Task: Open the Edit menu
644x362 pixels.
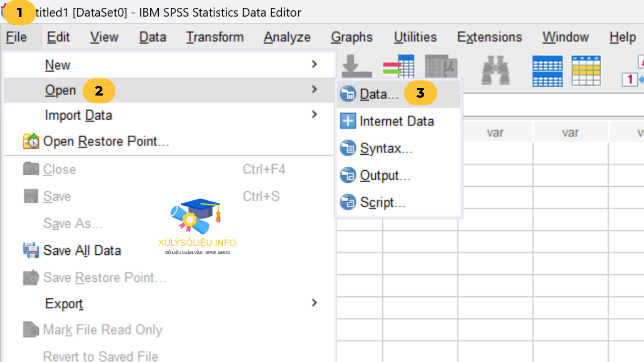Action: tap(58, 37)
